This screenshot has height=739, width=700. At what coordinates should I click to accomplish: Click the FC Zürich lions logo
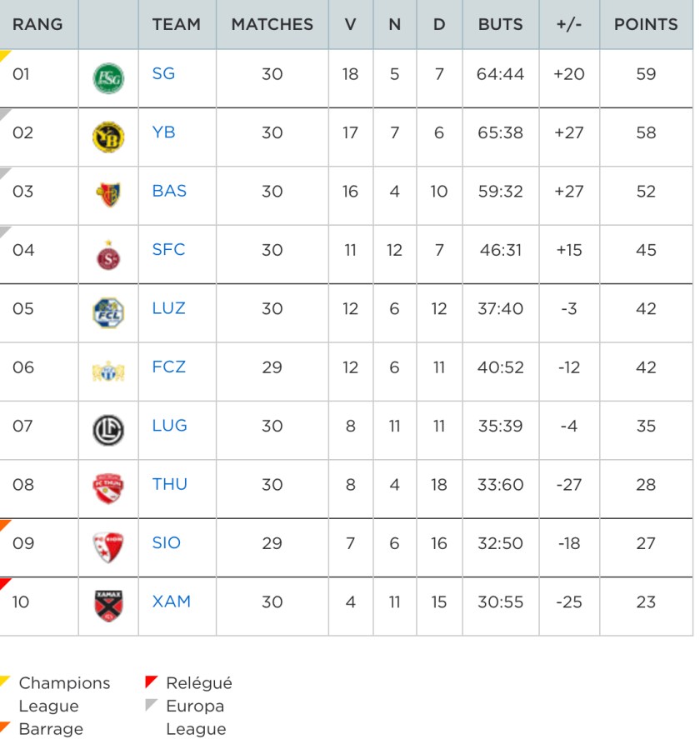(108, 371)
